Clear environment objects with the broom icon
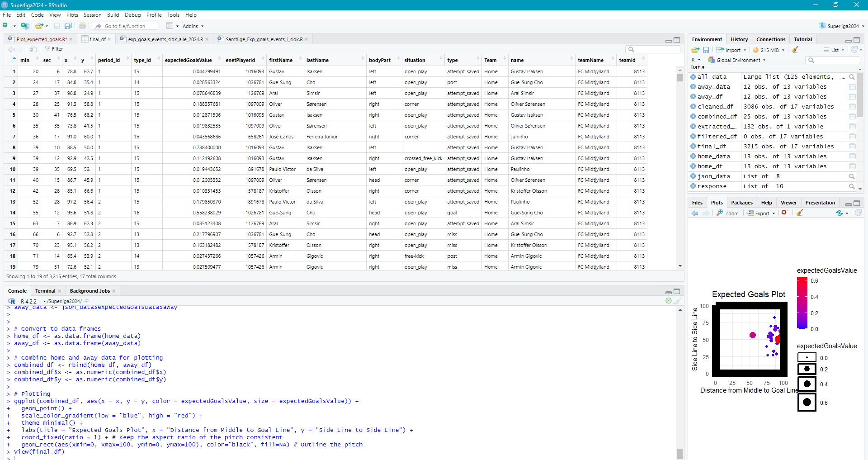 (x=795, y=50)
